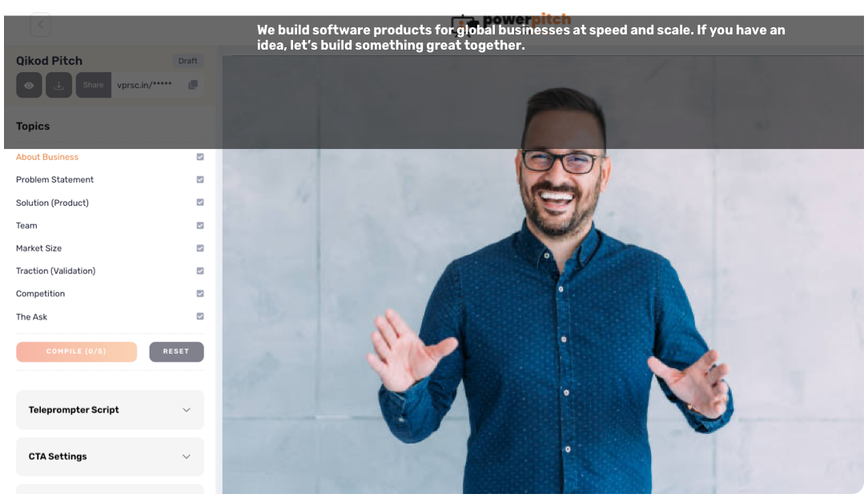Click the Draft status badge

tap(187, 61)
